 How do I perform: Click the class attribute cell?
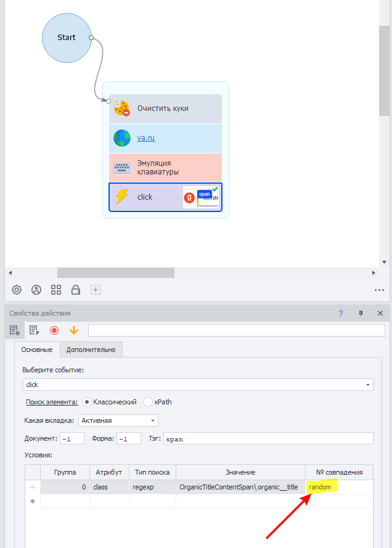[109, 487]
